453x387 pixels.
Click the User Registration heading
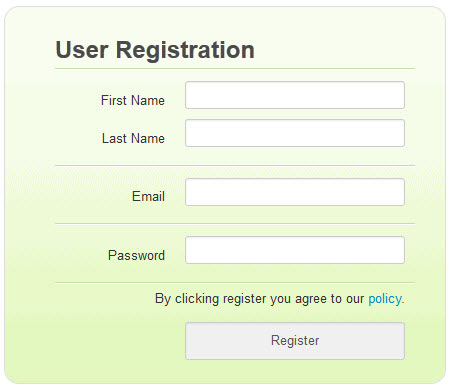coord(155,50)
